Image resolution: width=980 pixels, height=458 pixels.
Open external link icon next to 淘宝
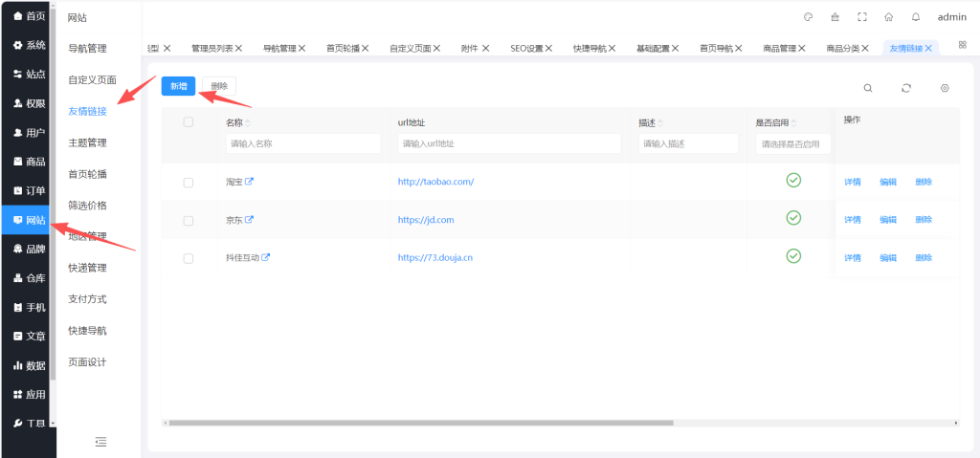pos(250,182)
